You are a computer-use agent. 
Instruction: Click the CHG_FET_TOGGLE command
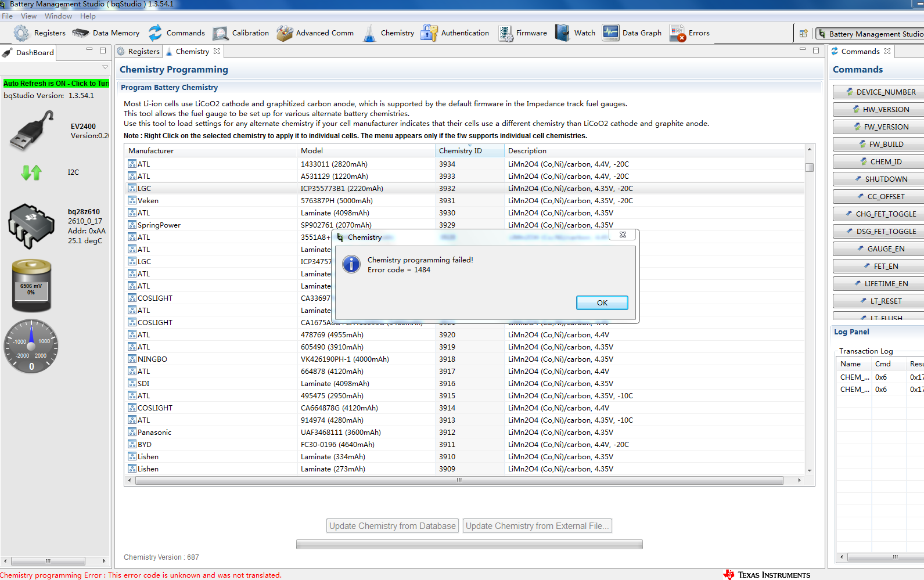click(879, 214)
